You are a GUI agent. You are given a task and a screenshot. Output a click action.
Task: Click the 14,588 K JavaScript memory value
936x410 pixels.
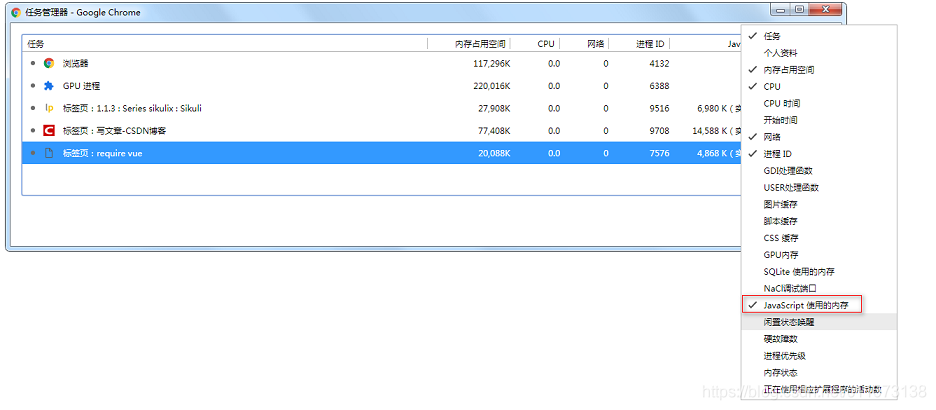[x=716, y=131]
